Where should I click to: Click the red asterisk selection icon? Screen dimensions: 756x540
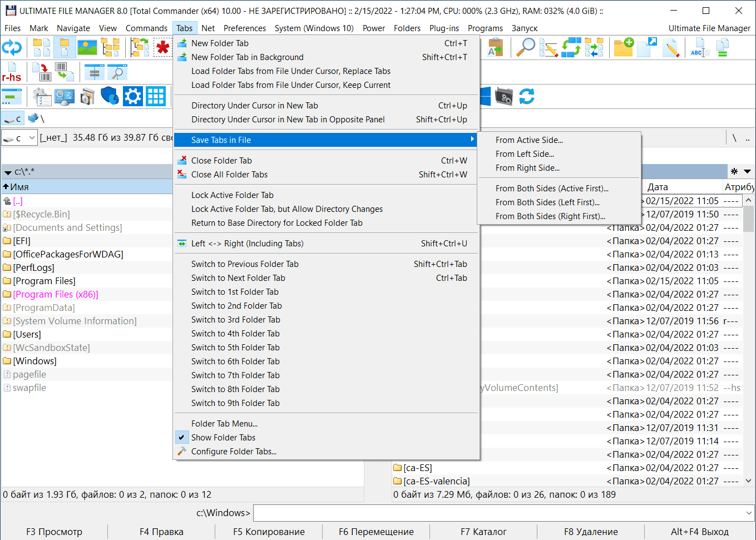(162, 48)
